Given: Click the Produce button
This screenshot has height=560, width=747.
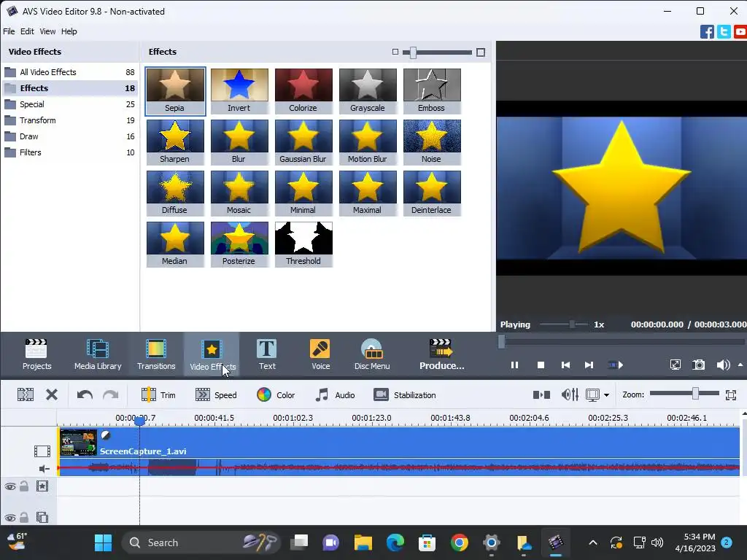Looking at the screenshot, I should (x=441, y=354).
